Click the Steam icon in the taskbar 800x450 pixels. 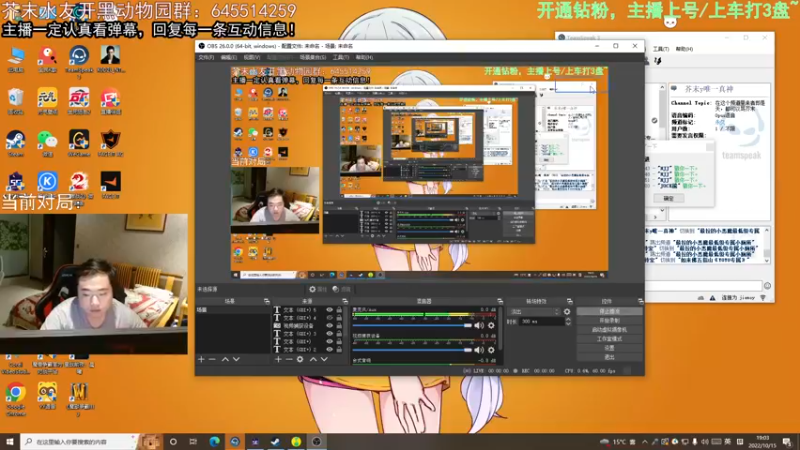tap(276, 441)
